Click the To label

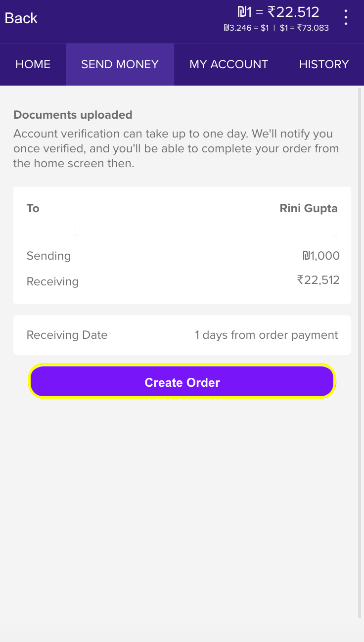33,208
